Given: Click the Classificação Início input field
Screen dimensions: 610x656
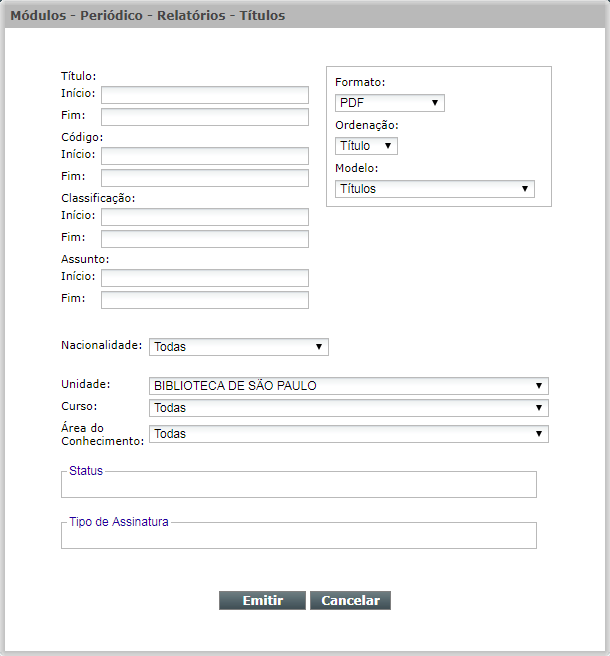Looking at the screenshot, I should 205,217.
